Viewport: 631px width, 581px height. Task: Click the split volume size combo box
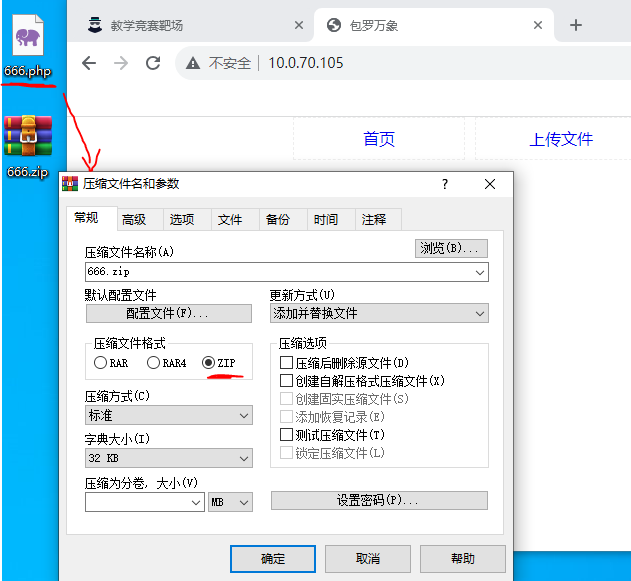pos(145,502)
